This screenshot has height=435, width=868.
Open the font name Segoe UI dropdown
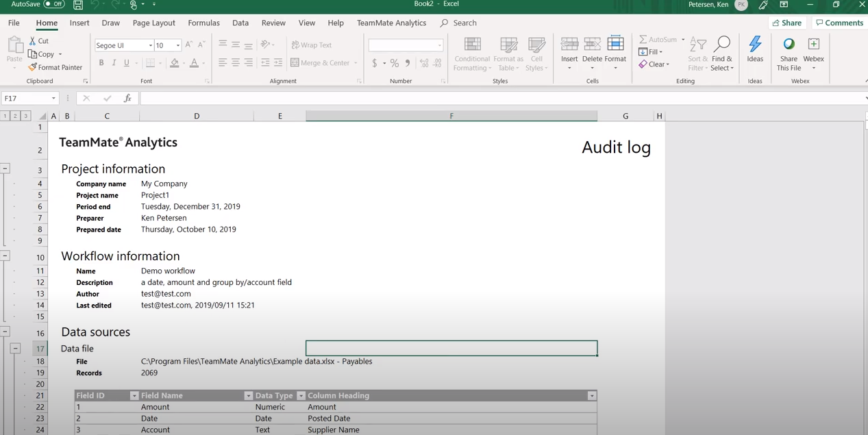(150, 46)
